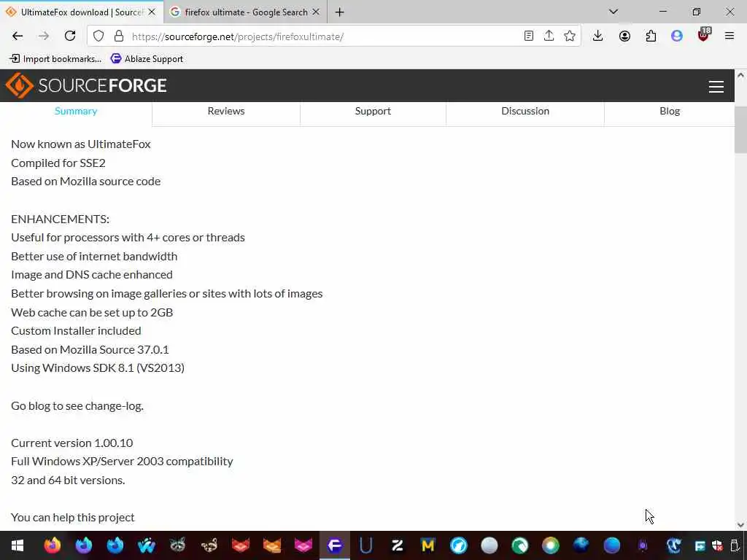The image size is (747, 560).
Task: Click the share page icon
Action: [x=549, y=36]
